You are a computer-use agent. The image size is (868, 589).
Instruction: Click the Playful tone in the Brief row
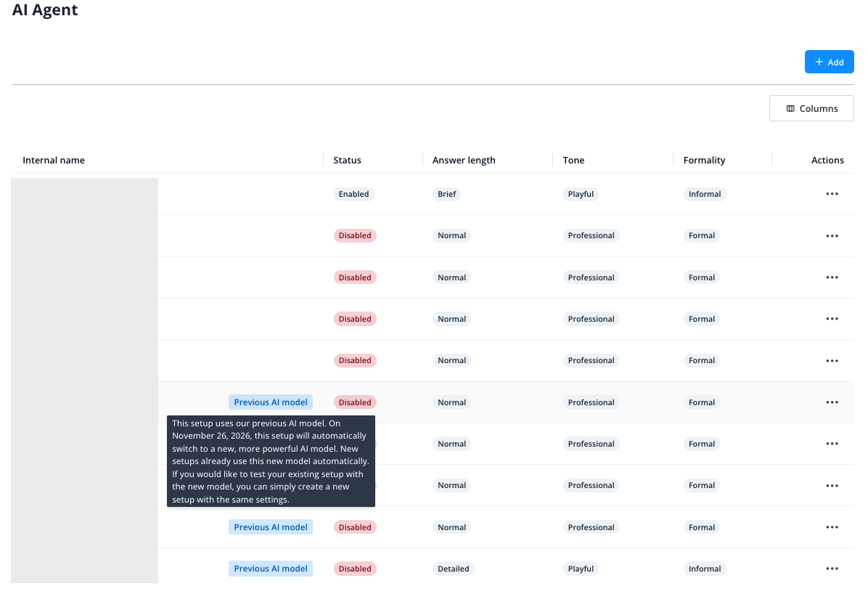[581, 194]
